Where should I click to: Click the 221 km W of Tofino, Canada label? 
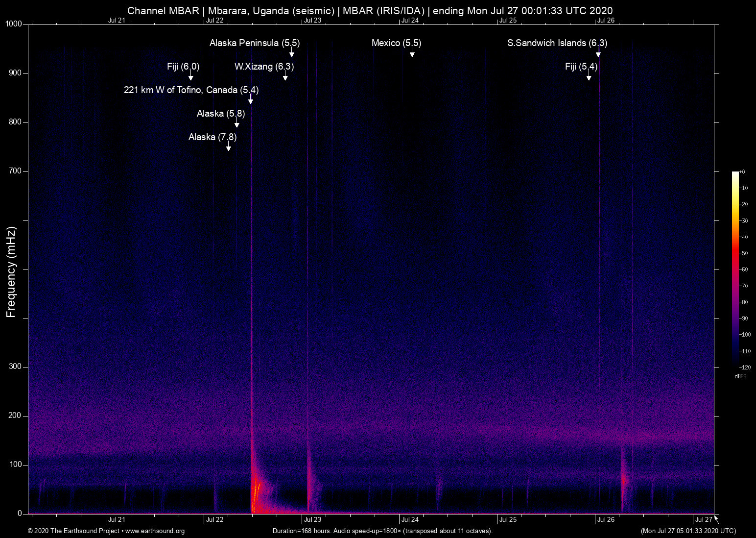click(191, 90)
